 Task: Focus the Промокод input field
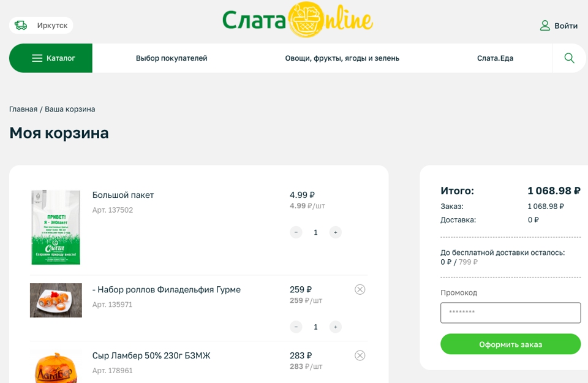pos(510,313)
